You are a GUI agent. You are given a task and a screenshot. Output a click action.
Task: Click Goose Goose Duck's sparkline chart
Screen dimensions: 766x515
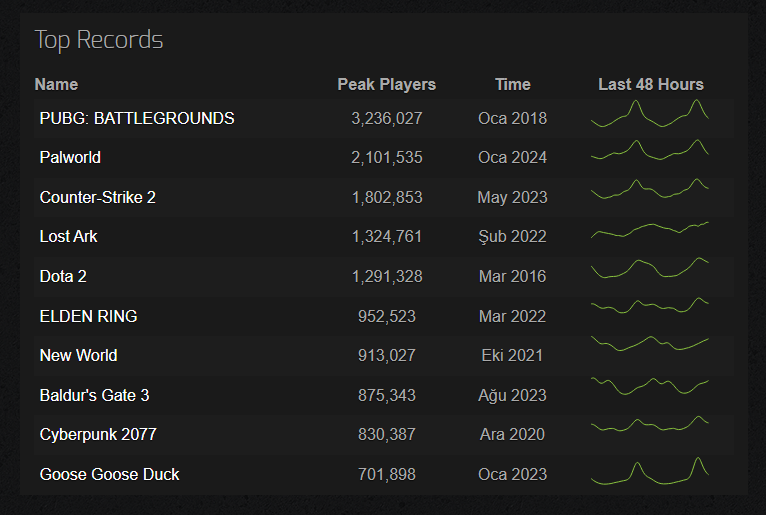click(x=650, y=471)
